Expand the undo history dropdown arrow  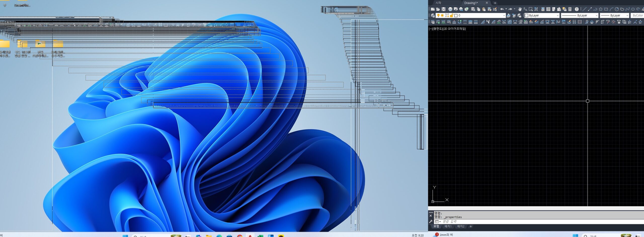pyautogui.click(x=506, y=9)
